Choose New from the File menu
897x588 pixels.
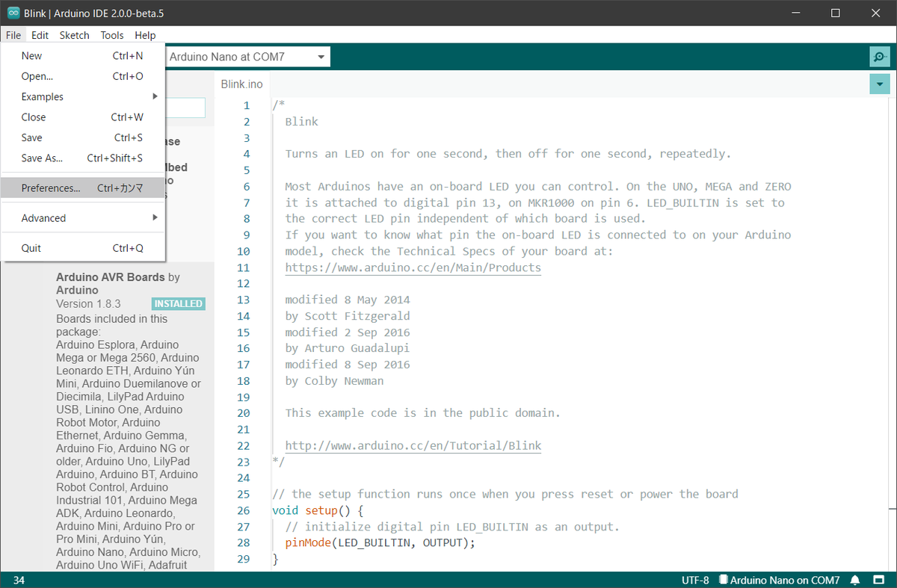[82, 56]
